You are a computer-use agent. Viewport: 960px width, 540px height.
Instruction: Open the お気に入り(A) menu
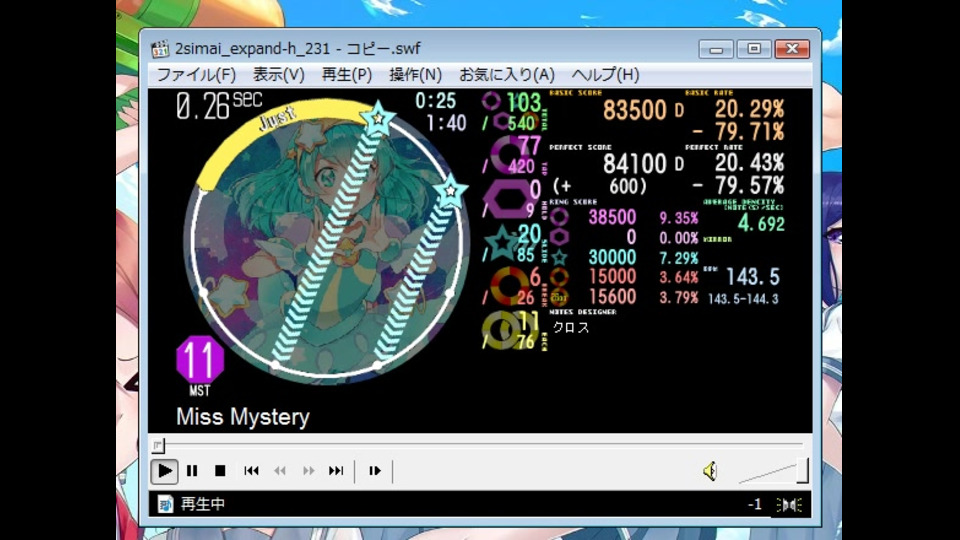(x=506, y=75)
